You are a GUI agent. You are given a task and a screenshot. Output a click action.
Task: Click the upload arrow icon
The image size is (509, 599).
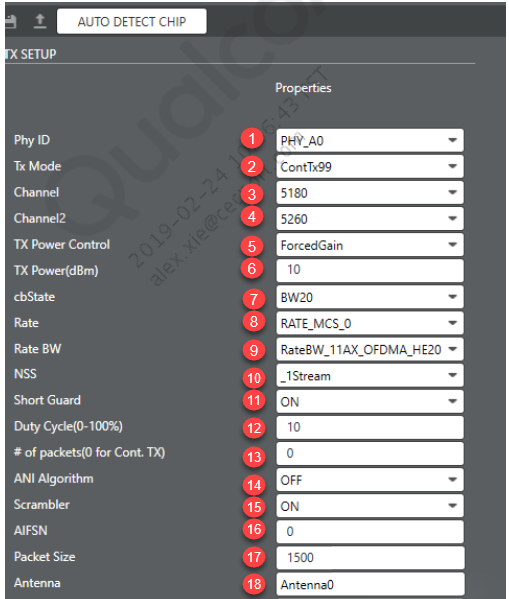(x=40, y=21)
